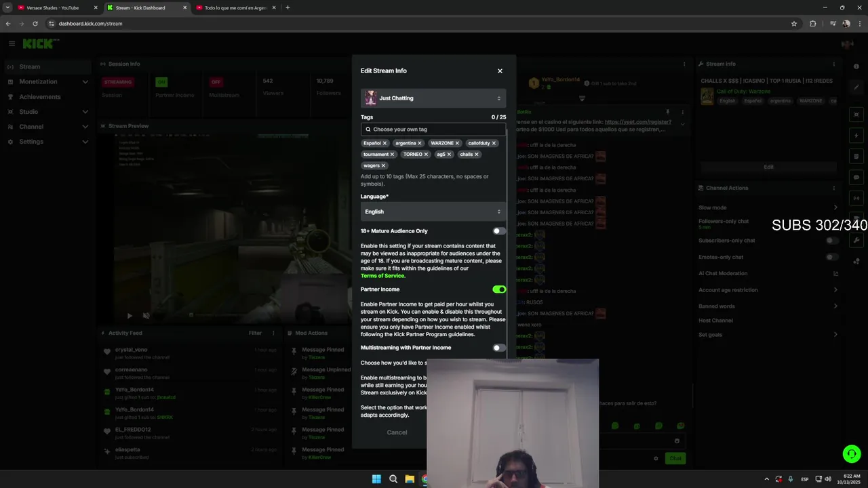Remove the Español tag
Image resolution: width=868 pixels, height=488 pixels.
[x=384, y=143]
